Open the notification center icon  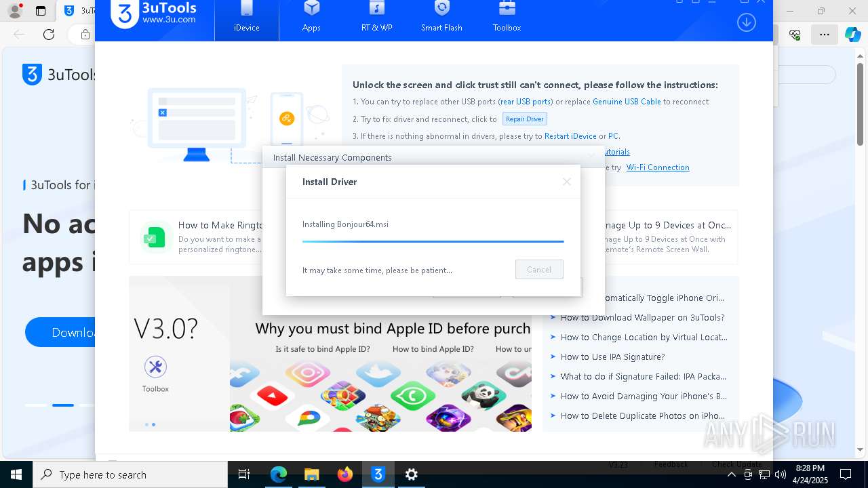pos(845,474)
